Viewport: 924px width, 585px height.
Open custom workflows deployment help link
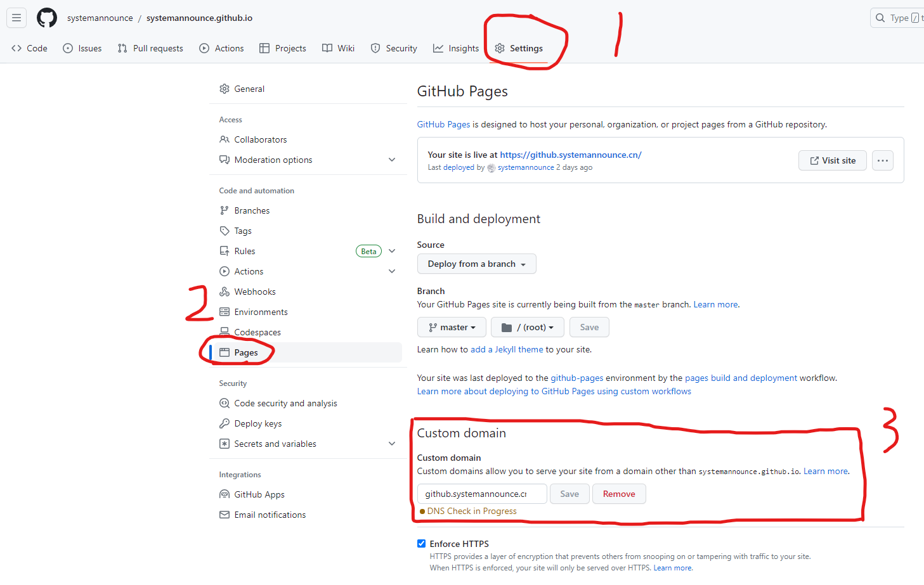tap(554, 391)
